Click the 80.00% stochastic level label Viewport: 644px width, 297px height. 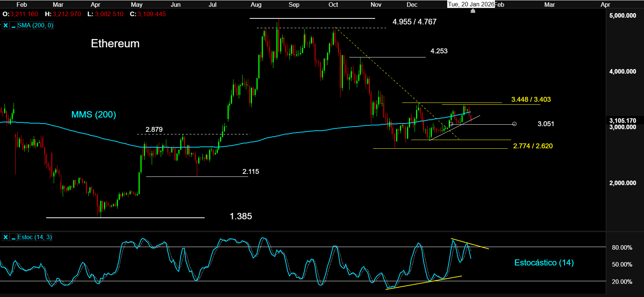point(622,247)
